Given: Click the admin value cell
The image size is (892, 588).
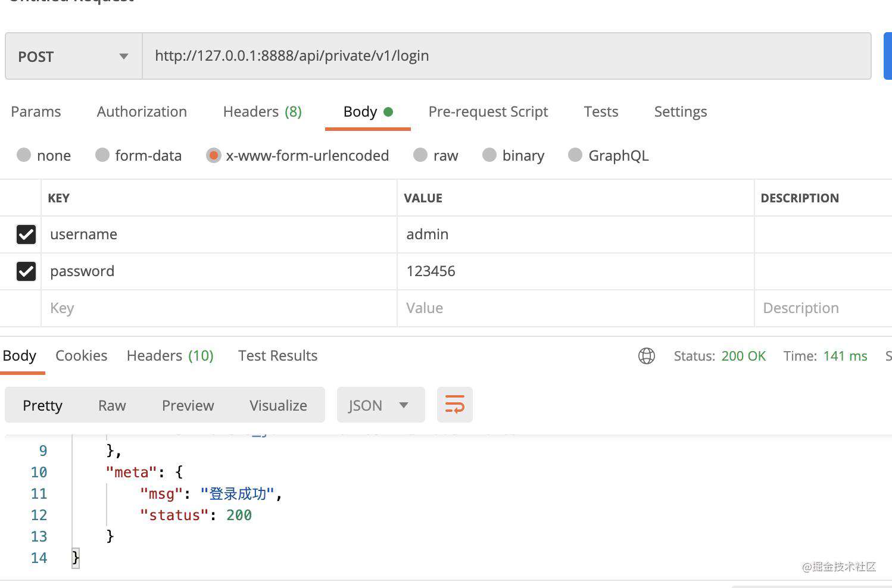Looking at the screenshot, I should (x=575, y=234).
